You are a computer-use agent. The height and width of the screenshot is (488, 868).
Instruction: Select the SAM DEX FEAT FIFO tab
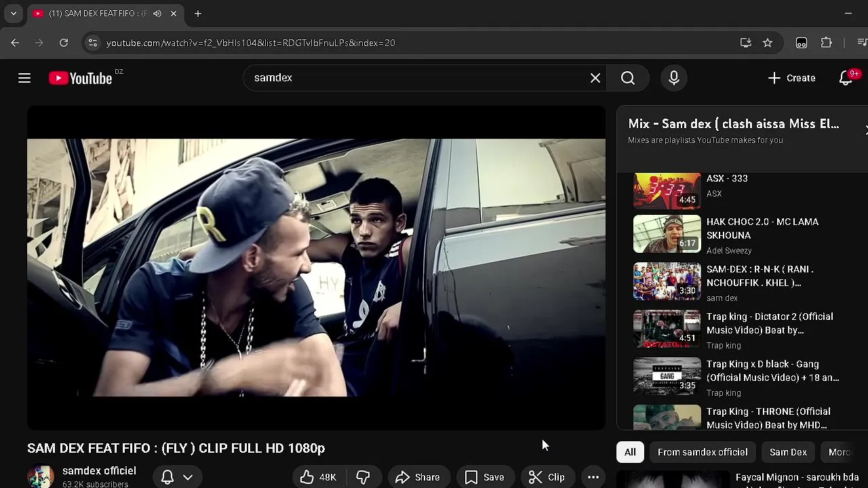point(97,14)
